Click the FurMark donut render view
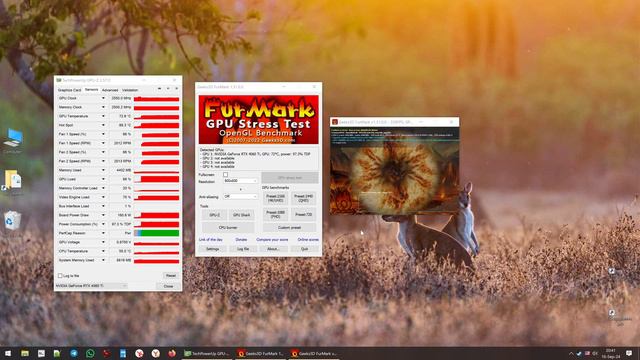The height and width of the screenshot is (360, 640). (394, 171)
